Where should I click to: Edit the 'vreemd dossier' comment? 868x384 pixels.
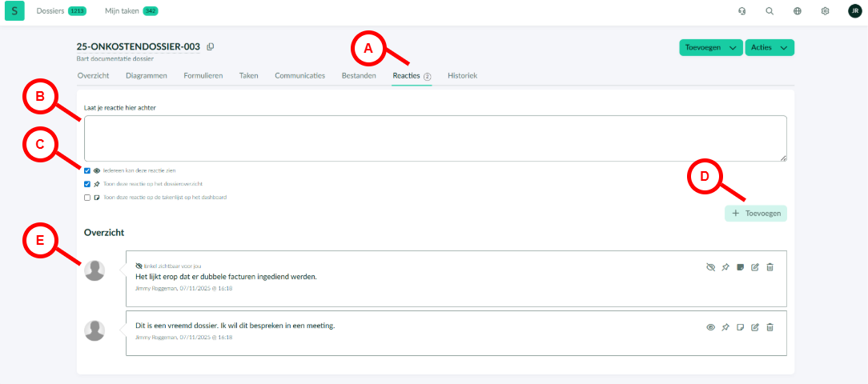[x=755, y=327]
